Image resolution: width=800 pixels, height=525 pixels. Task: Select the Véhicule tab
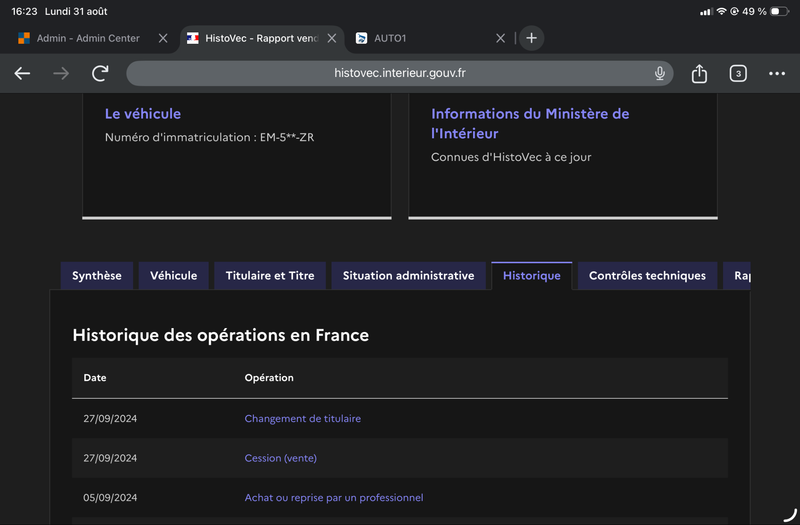point(173,276)
